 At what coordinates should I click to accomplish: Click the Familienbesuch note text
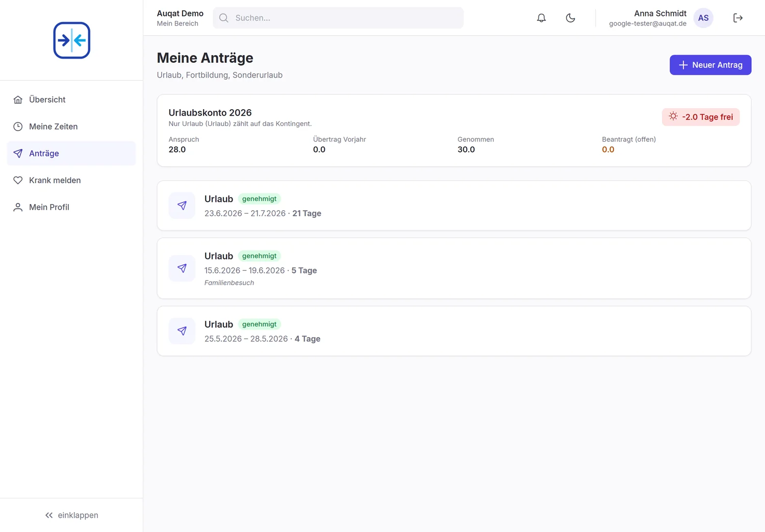(229, 283)
